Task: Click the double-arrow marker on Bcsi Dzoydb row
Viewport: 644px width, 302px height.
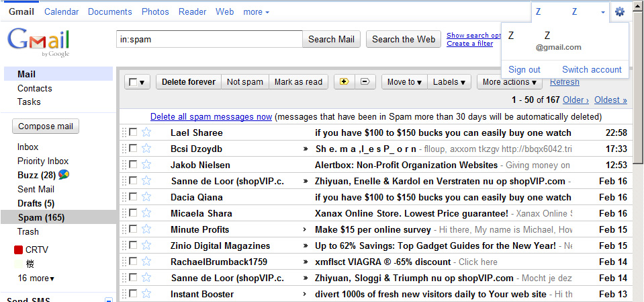Action: (305, 149)
